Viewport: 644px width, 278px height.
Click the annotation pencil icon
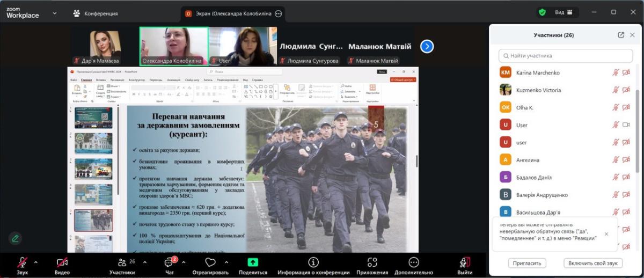point(15,238)
